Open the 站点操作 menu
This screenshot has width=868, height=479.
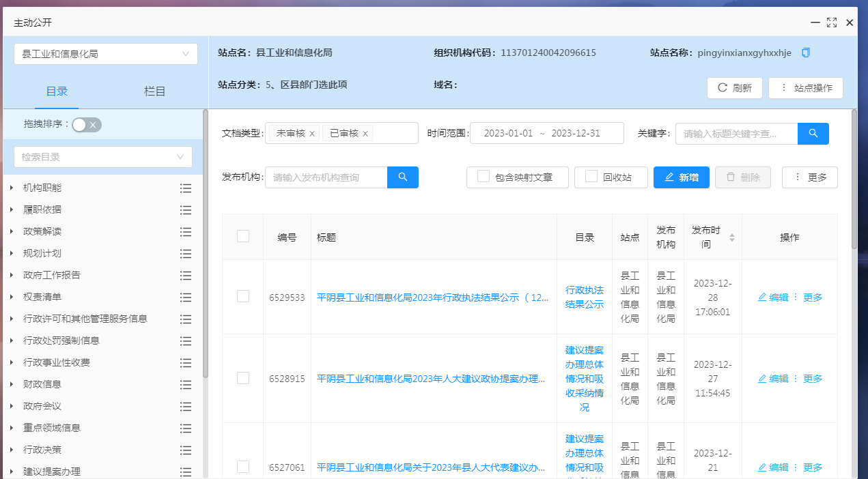[x=806, y=88]
